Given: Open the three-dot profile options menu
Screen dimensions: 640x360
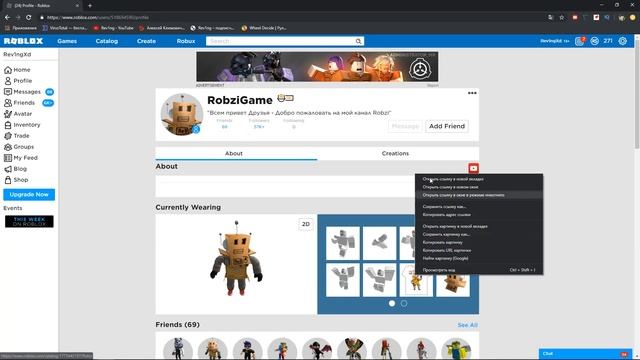Looking at the screenshot, I should 472,93.
